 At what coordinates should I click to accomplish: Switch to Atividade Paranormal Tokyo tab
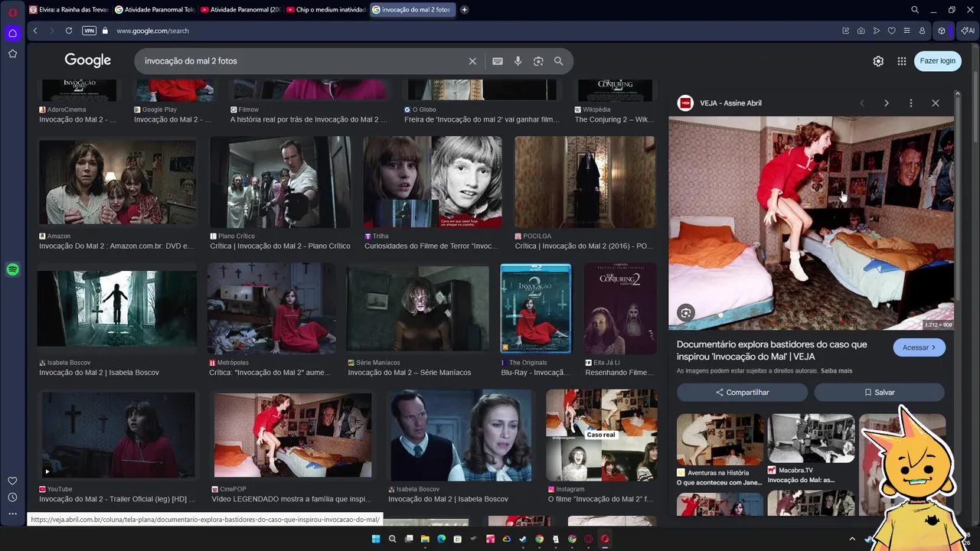(155, 10)
